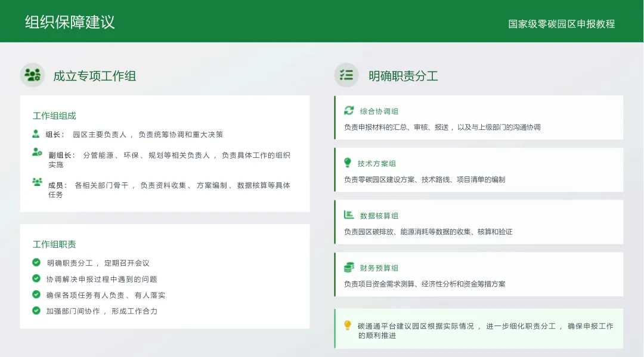
Task: Select the card title 财务预算组
Action: click(x=379, y=268)
